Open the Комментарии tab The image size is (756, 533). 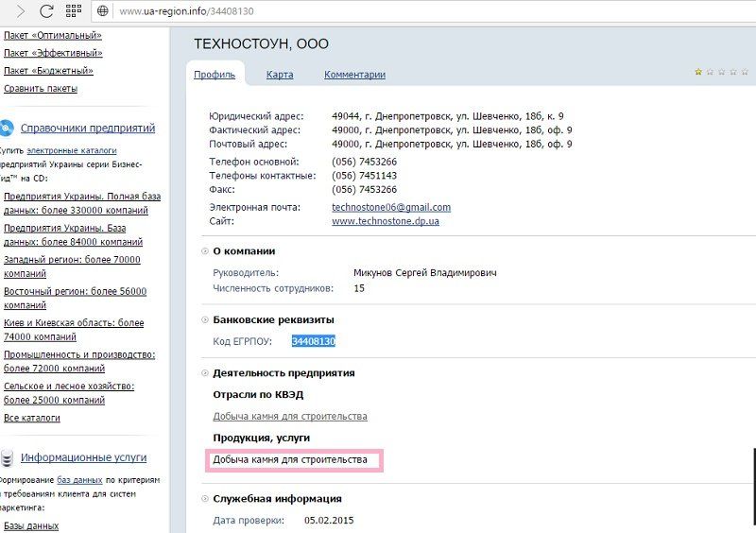coord(354,75)
